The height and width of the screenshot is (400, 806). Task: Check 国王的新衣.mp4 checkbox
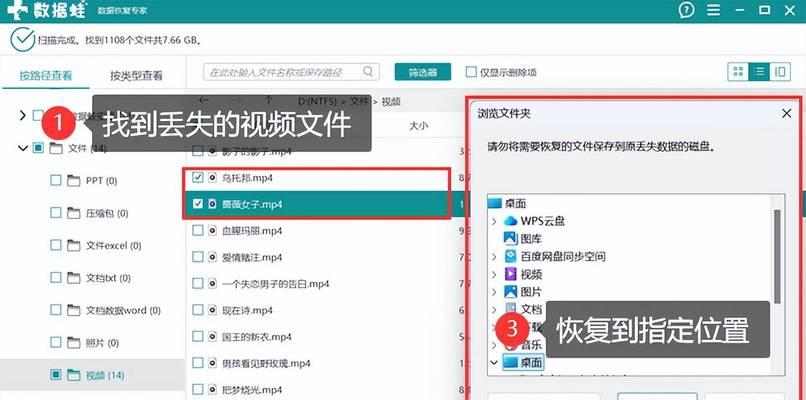197,336
